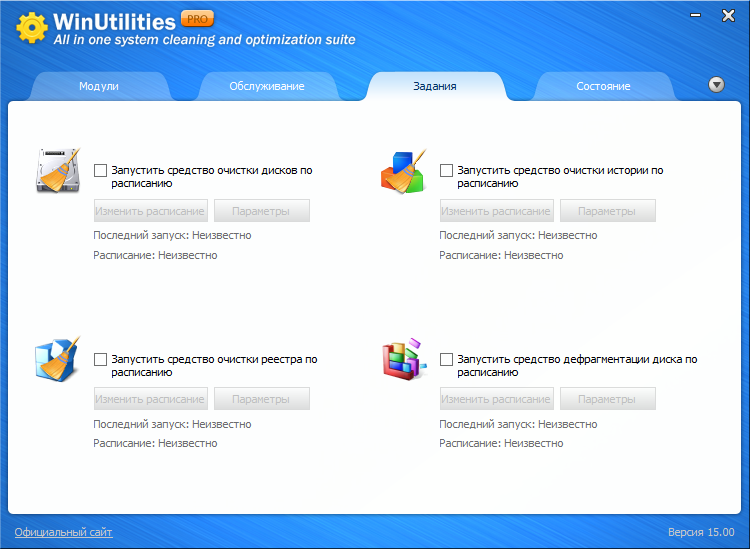Click Изменить расписание for registry cleaner

[151, 399]
